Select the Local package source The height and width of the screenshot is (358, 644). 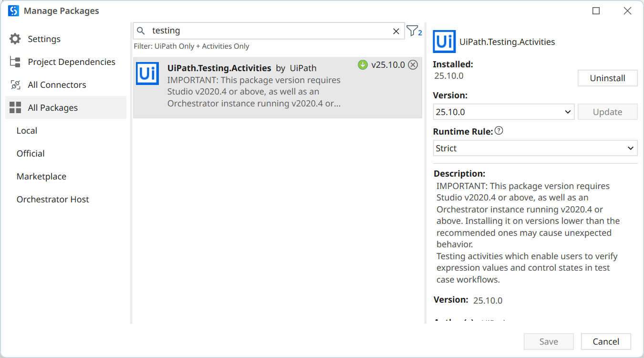[27, 131]
